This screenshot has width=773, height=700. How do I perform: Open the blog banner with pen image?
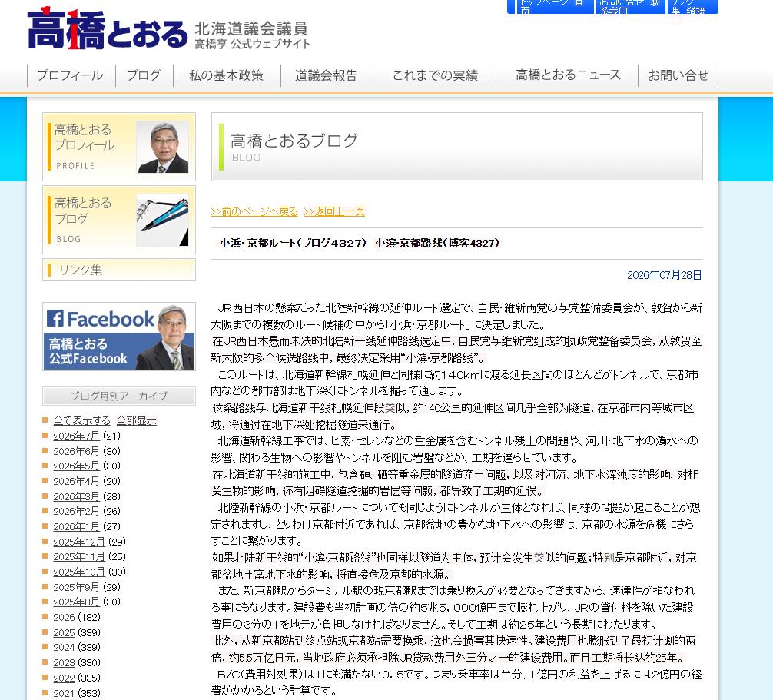pos(119,220)
